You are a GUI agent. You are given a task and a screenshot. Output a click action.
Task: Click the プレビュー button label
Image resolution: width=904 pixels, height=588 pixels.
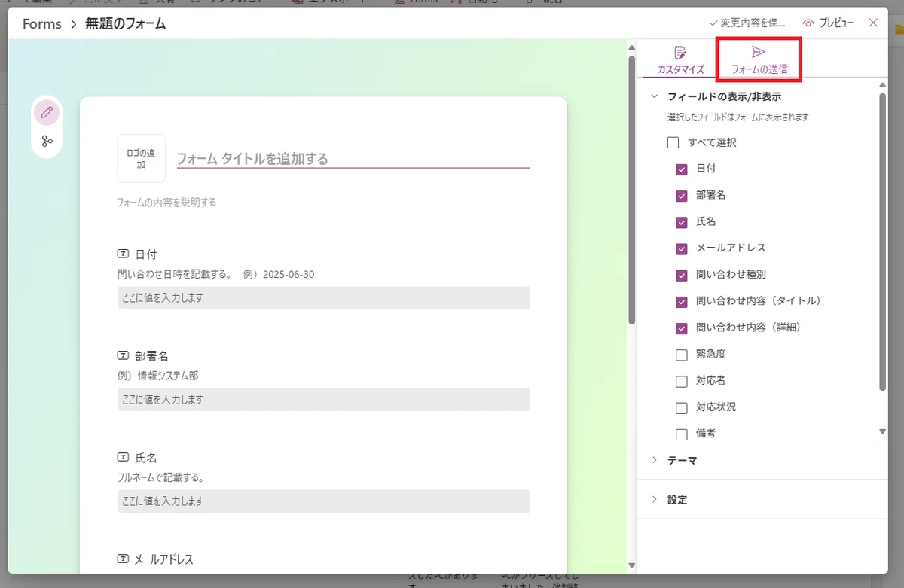click(x=837, y=23)
